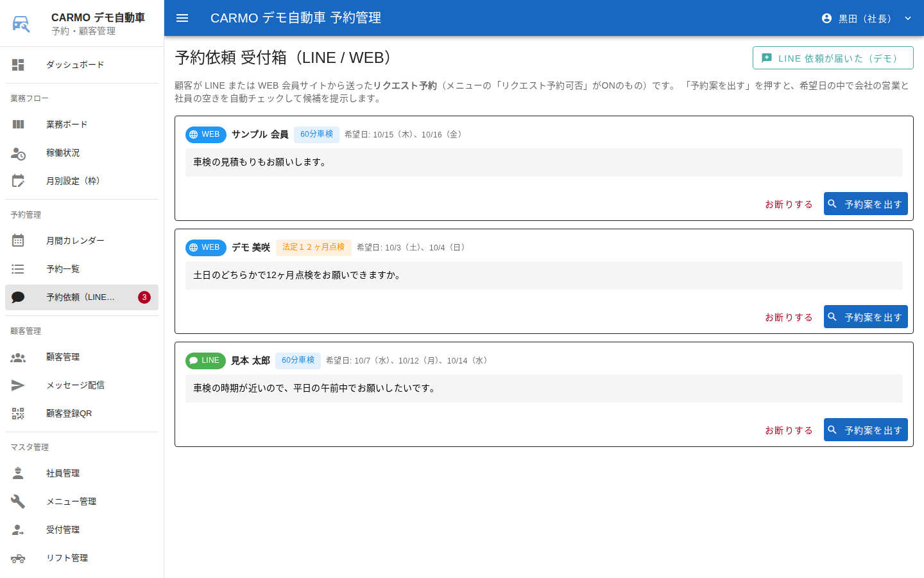Click 希望日: 10/3（土）、10/4（日） text
924x578 pixels.
(x=413, y=247)
